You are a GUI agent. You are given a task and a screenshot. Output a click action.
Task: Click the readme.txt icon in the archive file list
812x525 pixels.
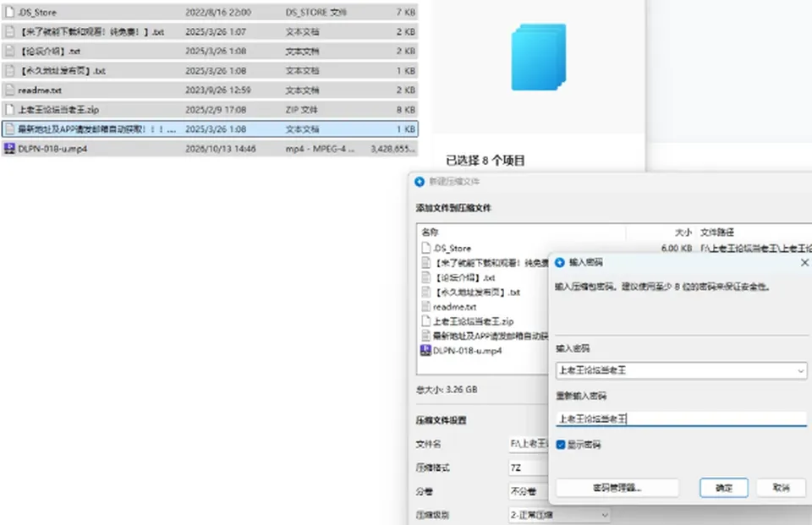pyautogui.click(x=425, y=307)
